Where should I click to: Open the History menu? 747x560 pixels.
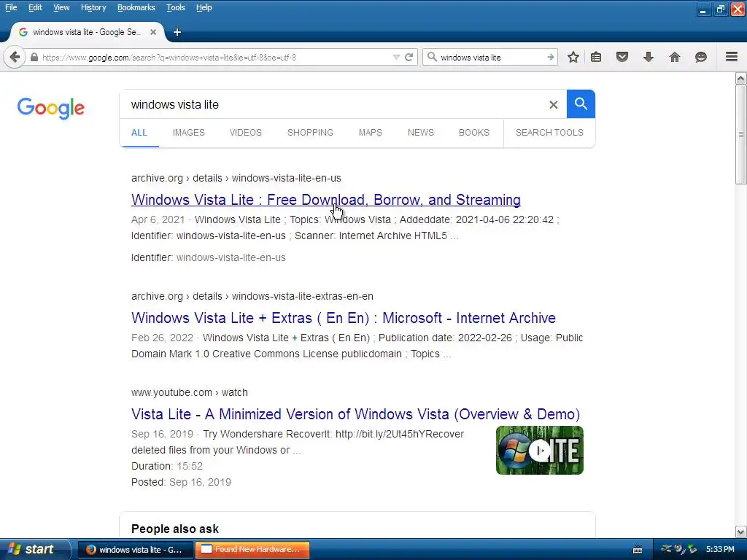93,7
